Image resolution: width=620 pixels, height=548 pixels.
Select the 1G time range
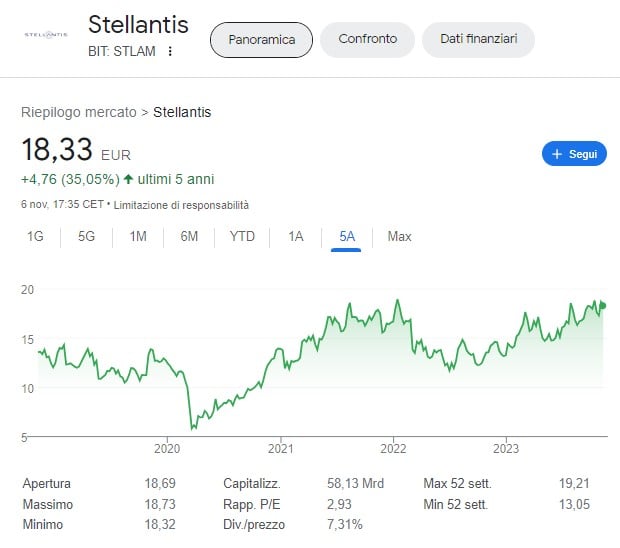pos(35,237)
